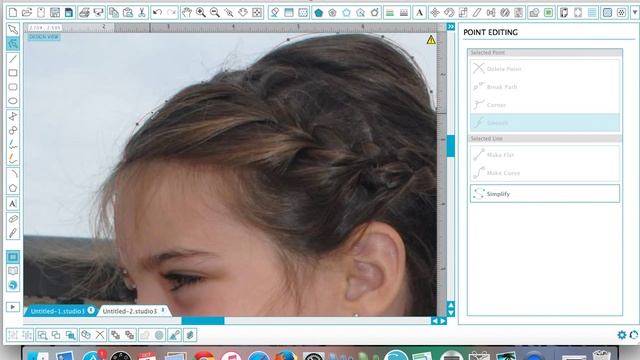Screen dimensions: 640x360
Task: Collapse the side panel with double arrow
Action: point(451,27)
